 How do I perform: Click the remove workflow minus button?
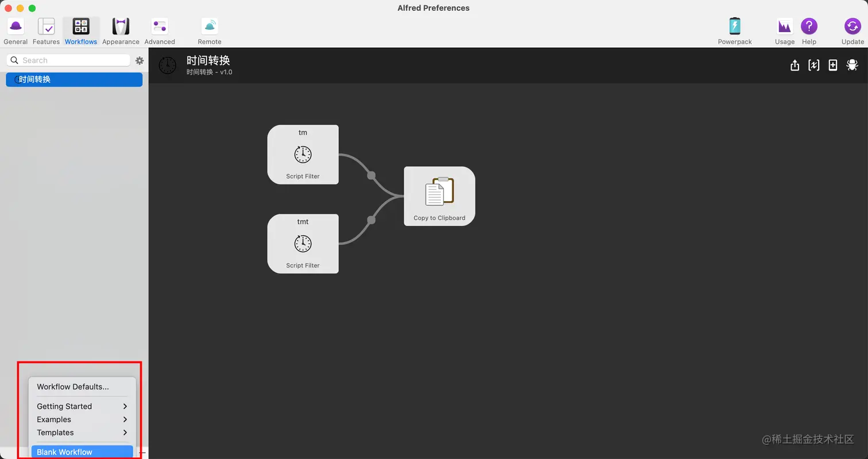coord(142,453)
